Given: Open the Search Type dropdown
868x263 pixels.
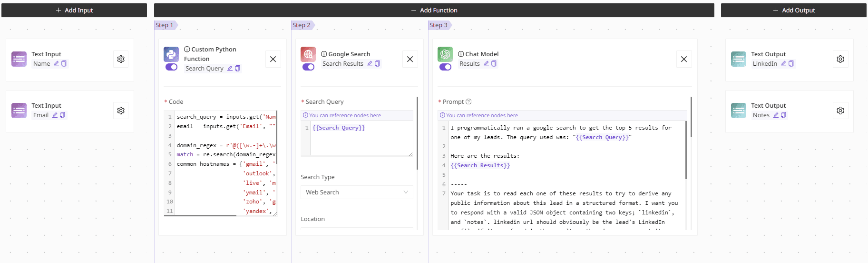Looking at the screenshot, I should coord(357,192).
